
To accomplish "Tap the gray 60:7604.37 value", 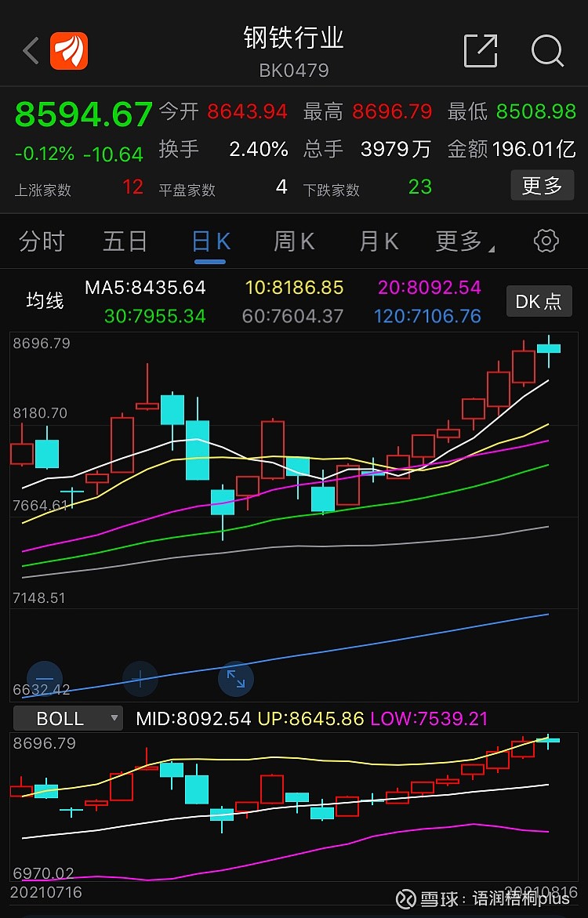I will coord(293,316).
